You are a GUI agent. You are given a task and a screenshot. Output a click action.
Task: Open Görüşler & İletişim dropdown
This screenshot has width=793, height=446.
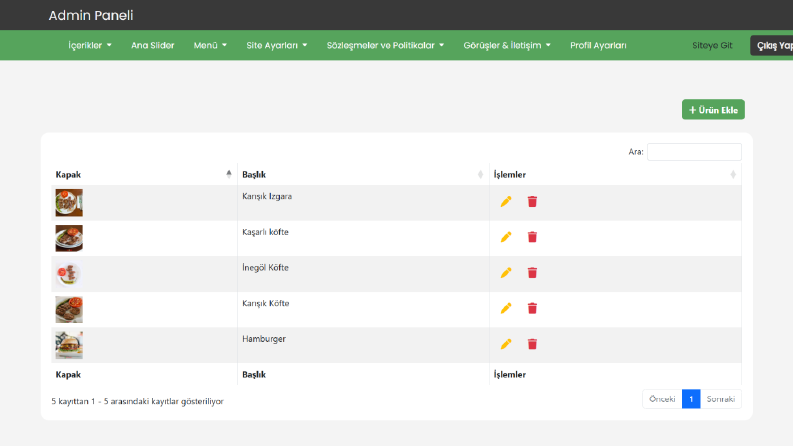pos(507,46)
